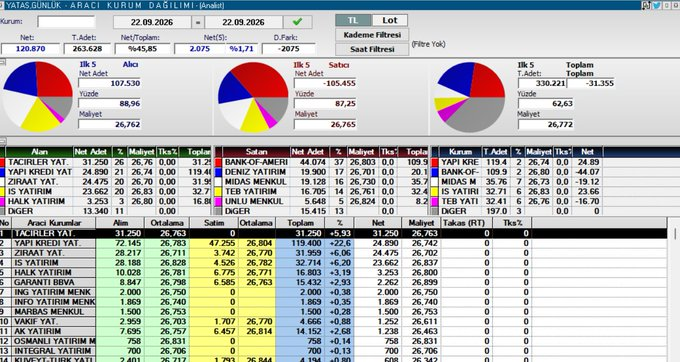This screenshot has width=680, height=362.
Task: Click the Kurum input field
Action: pyautogui.click(x=66, y=22)
